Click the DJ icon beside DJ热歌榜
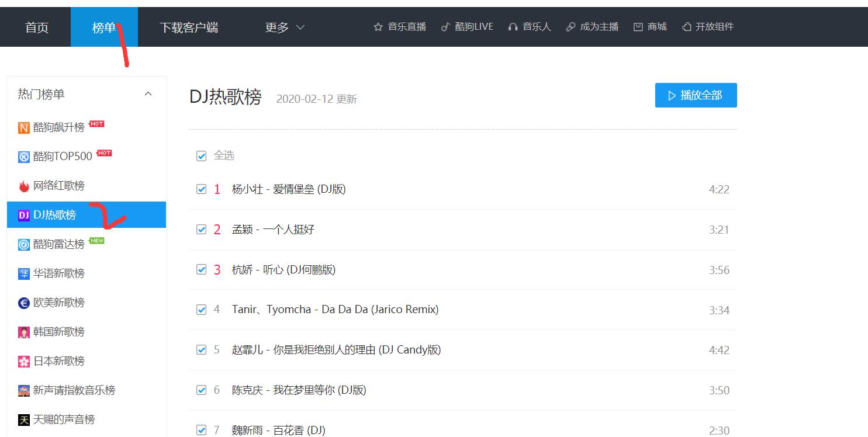Screen dimensions: 868x437 tap(24, 216)
